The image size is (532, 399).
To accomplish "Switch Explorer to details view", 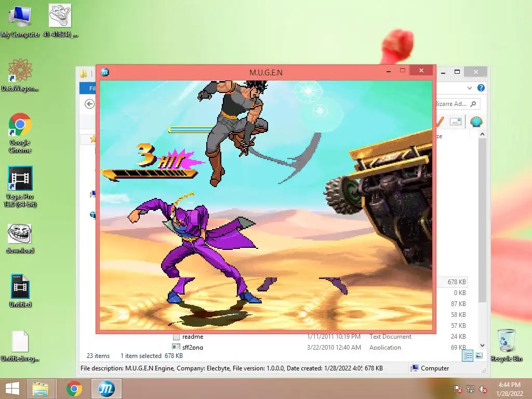I will (468, 355).
